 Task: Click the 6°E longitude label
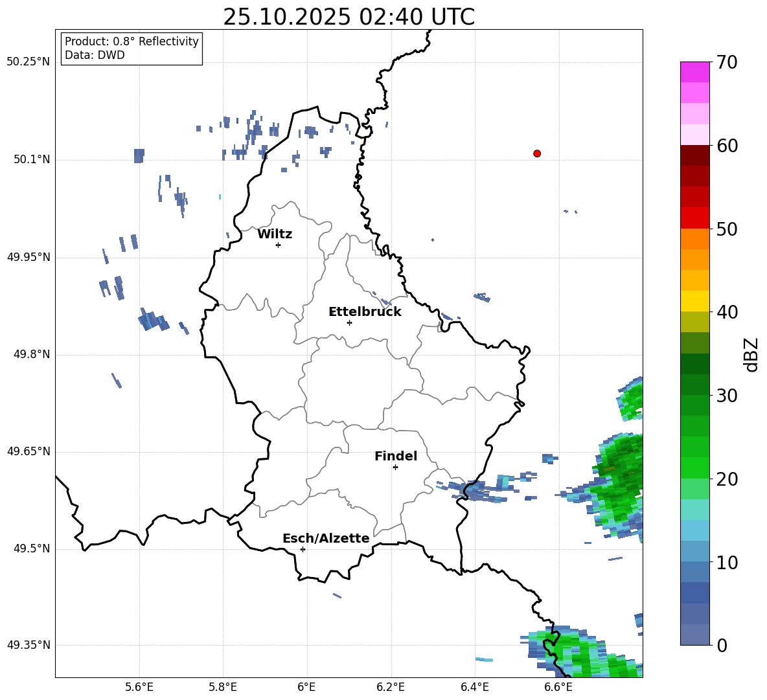pyautogui.click(x=306, y=687)
